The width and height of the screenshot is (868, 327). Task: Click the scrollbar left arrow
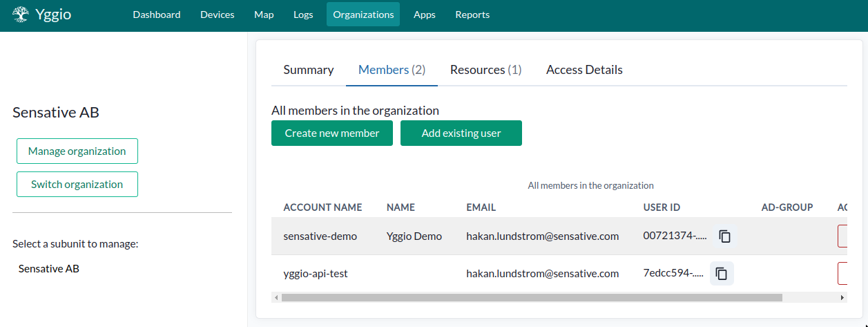point(276,297)
